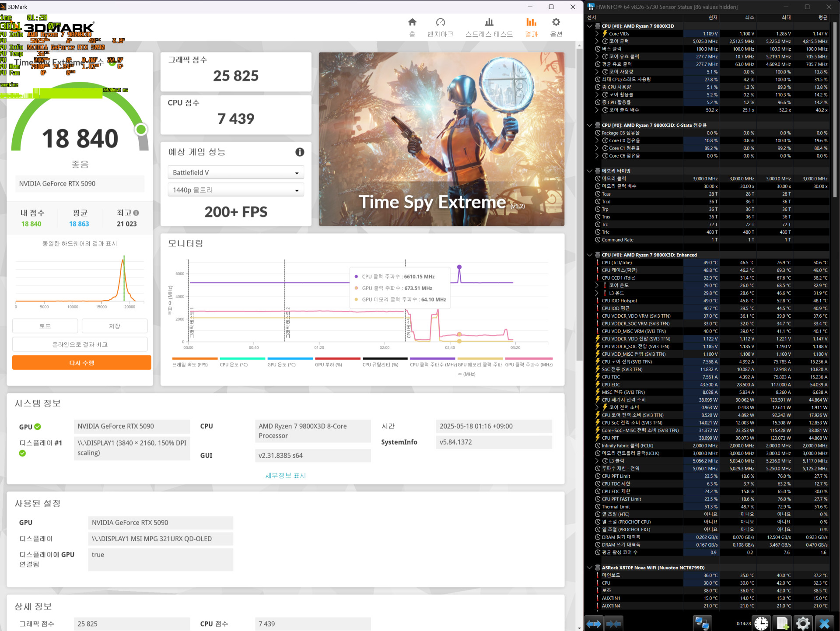Open the Stress Test chart icon

pos(489,22)
